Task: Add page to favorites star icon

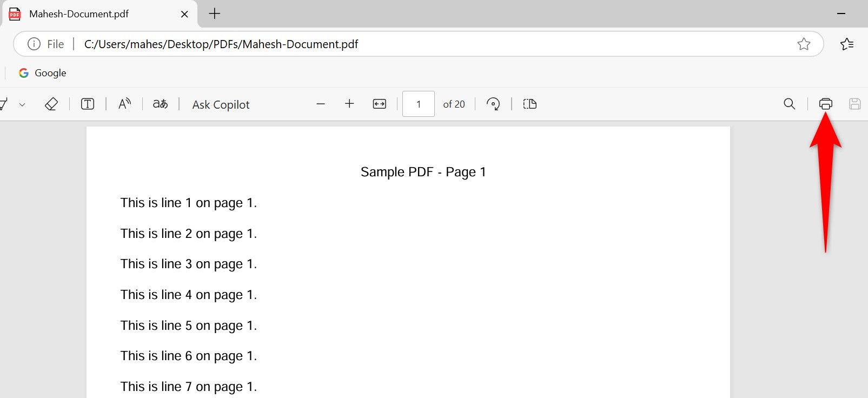Action: tap(804, 44)
